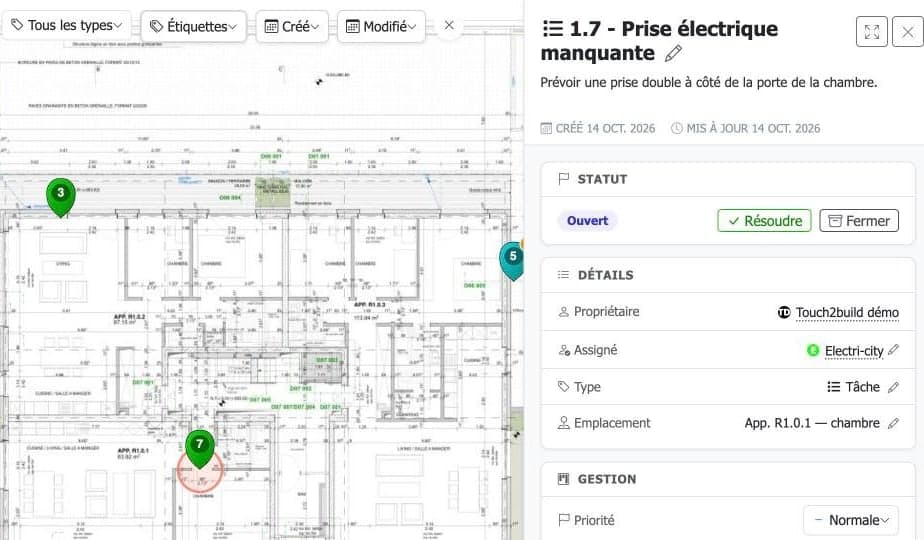The image size is (924, 540).
Task: Click the STATUT section flag icon
Action: click(x=563, y=179)
